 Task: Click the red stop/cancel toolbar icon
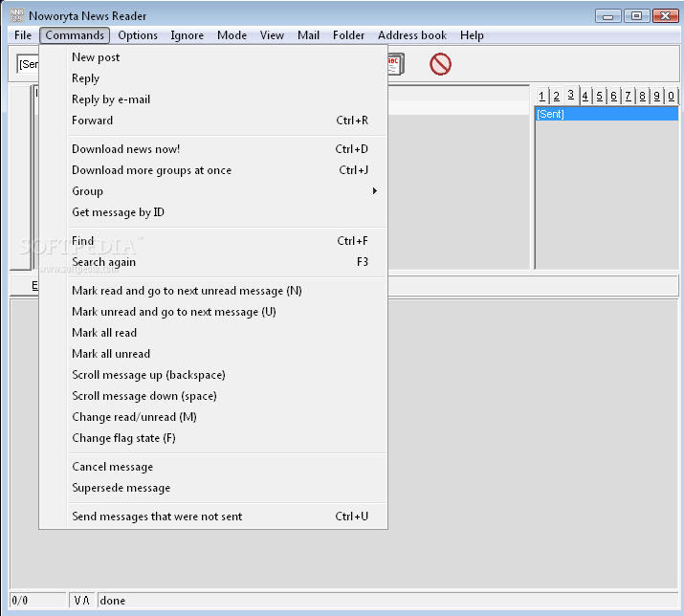(440, 64)
